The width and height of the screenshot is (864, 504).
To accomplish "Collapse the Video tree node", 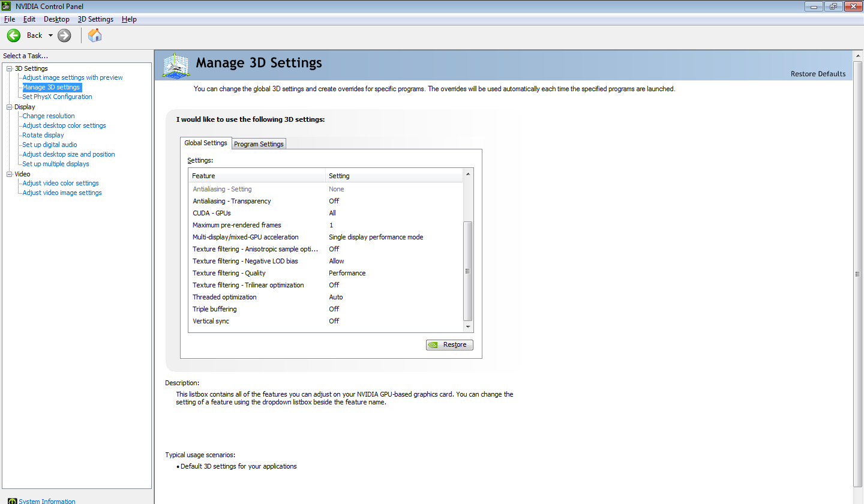I will point(9,174).
